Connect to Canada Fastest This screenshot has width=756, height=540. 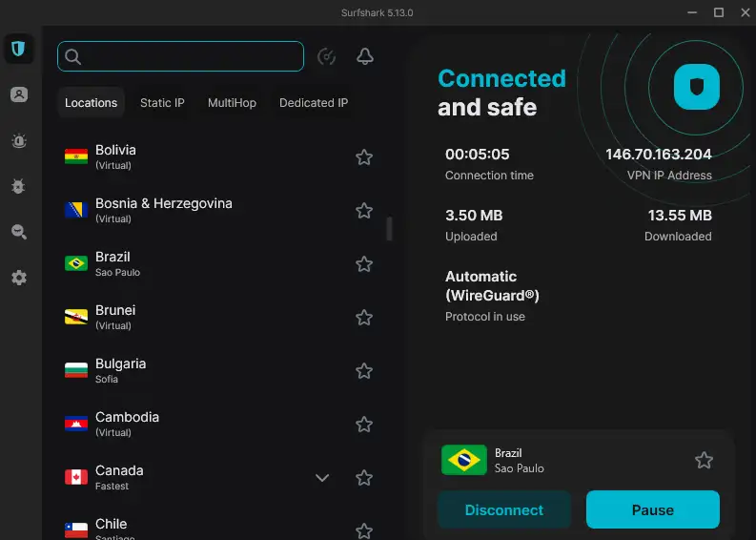[219, 478]
